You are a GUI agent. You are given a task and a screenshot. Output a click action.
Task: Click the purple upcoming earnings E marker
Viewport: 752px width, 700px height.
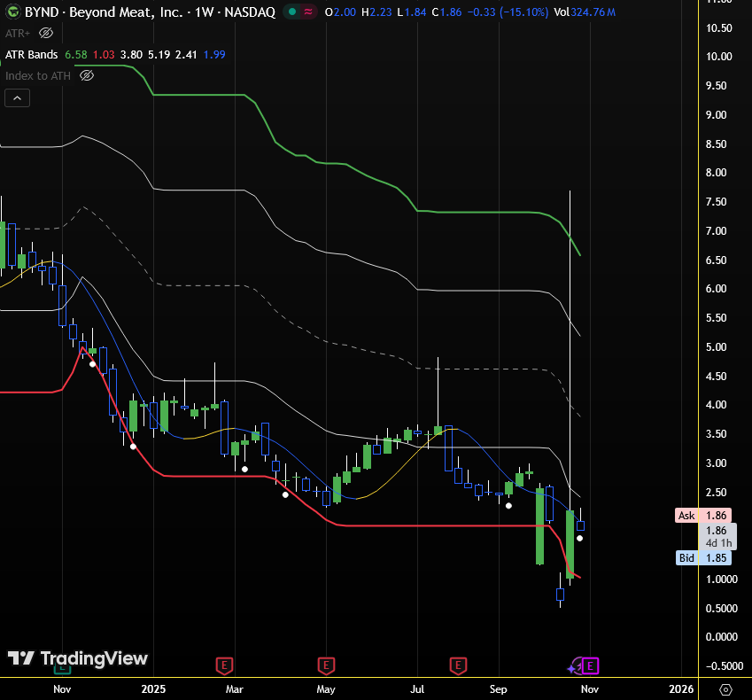tap(591, 666)
